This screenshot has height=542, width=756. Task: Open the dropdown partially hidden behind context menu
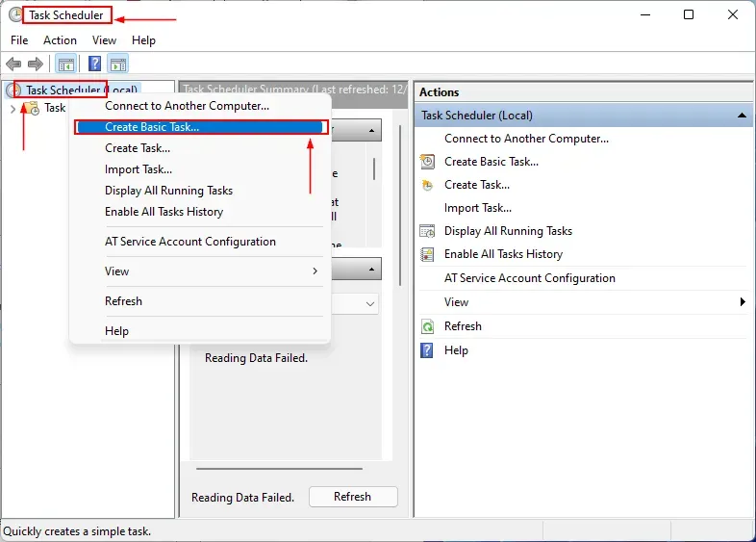tap(370, 303)
